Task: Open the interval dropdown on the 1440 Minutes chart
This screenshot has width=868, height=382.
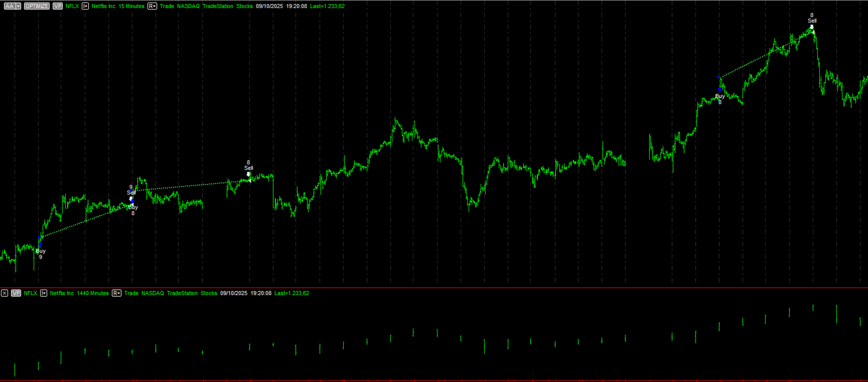Action: (44, 293)
